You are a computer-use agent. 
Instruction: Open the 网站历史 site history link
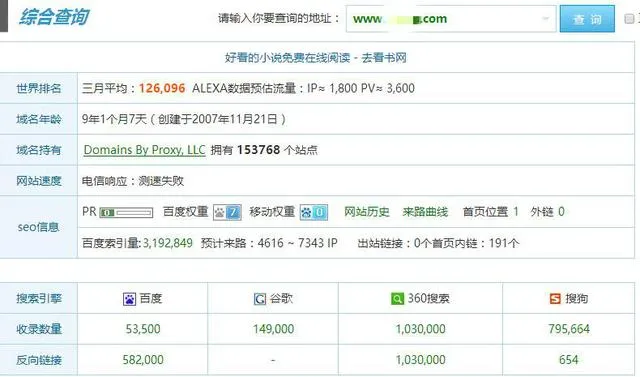coord(367,212)
